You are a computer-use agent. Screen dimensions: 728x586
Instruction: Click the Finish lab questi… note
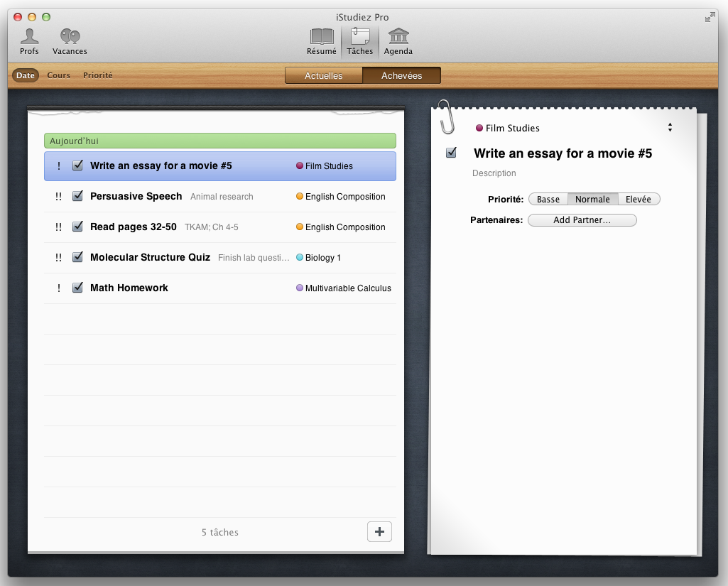(254, 258)
